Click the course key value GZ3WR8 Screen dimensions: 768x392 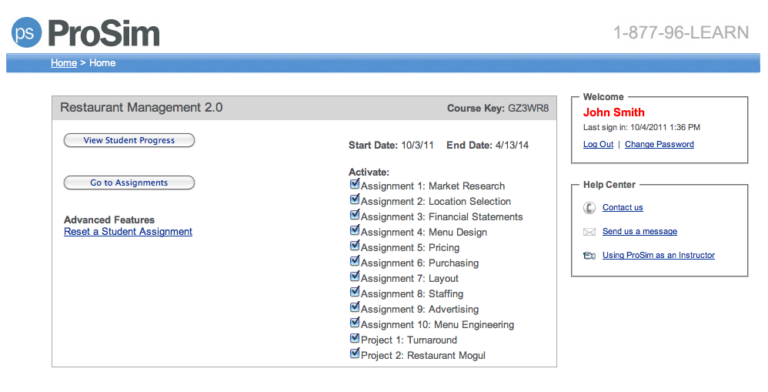[528, 108]
